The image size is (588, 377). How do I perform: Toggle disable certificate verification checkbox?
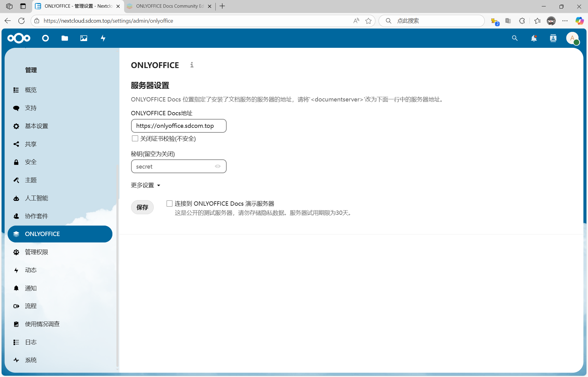coord(135,139)
